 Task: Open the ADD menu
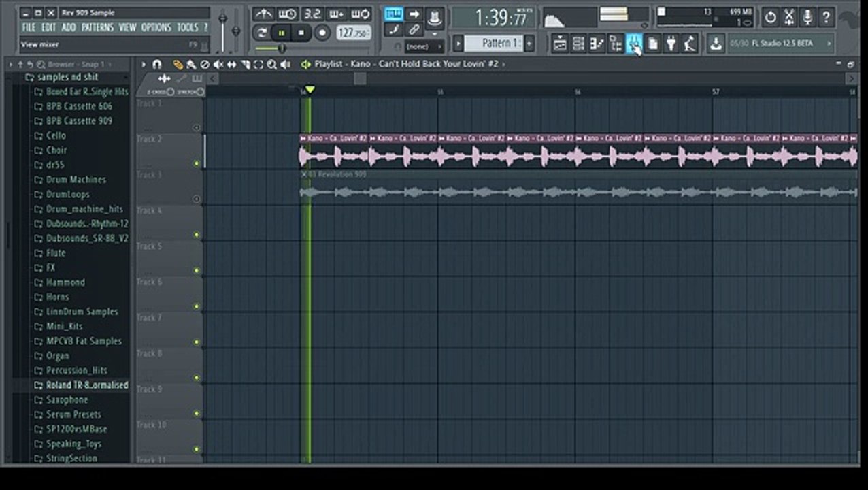69,27
